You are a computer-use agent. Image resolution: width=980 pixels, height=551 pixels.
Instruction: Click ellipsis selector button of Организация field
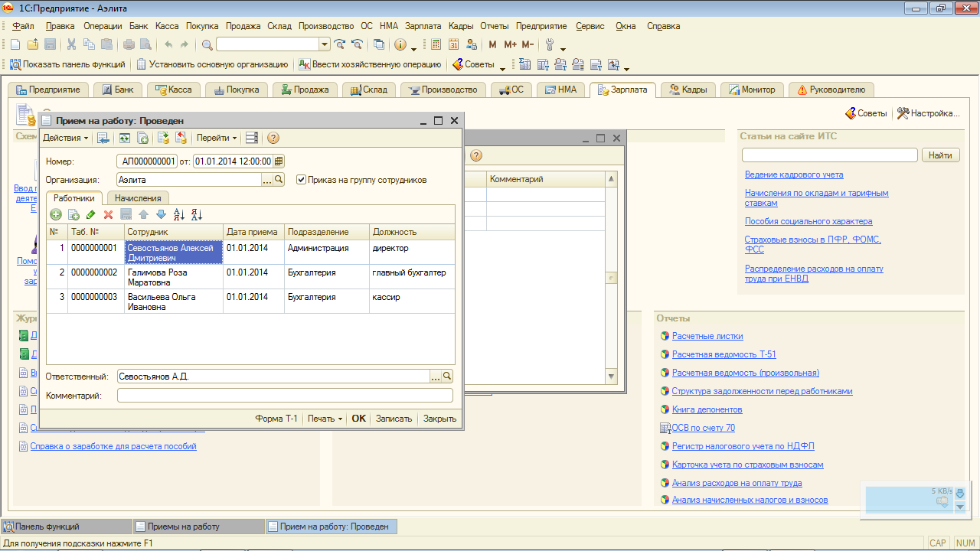click(x=267, y=180)
